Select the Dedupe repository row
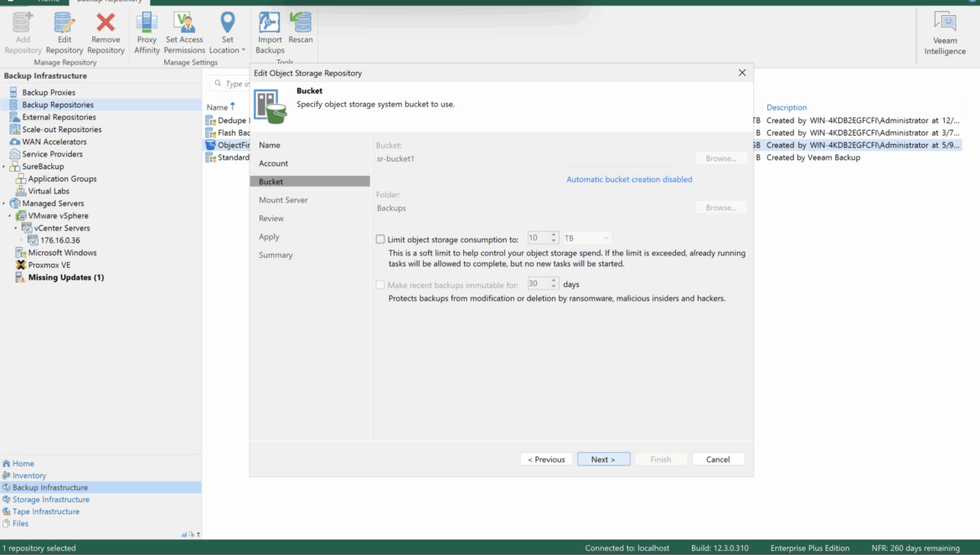 pos(228,121)
